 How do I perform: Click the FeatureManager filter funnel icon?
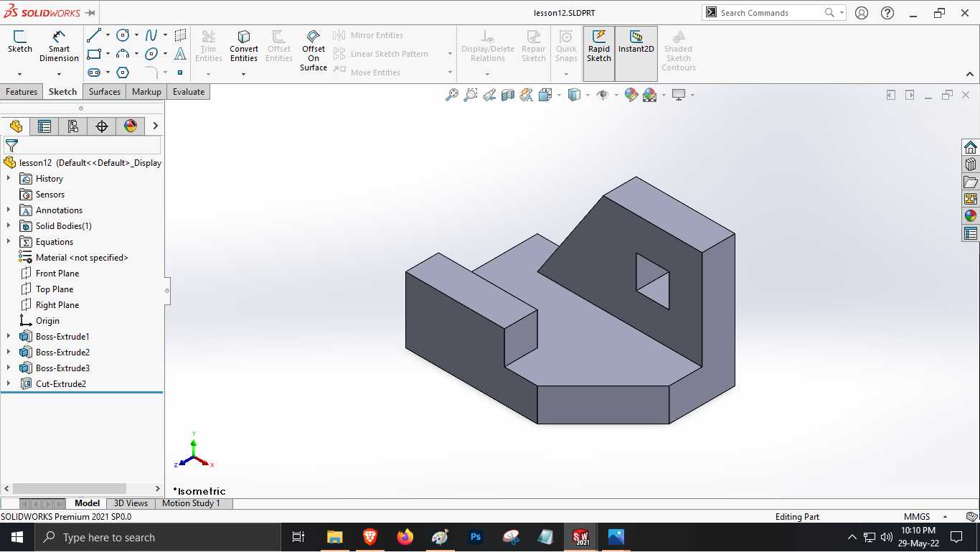tap(11, 146)
